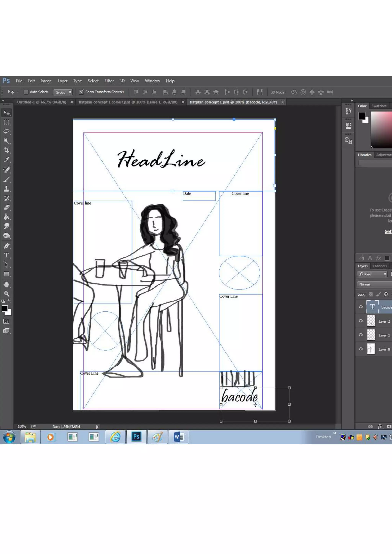Pick the Eyedropper tool
392x554 pixels.
7,160
